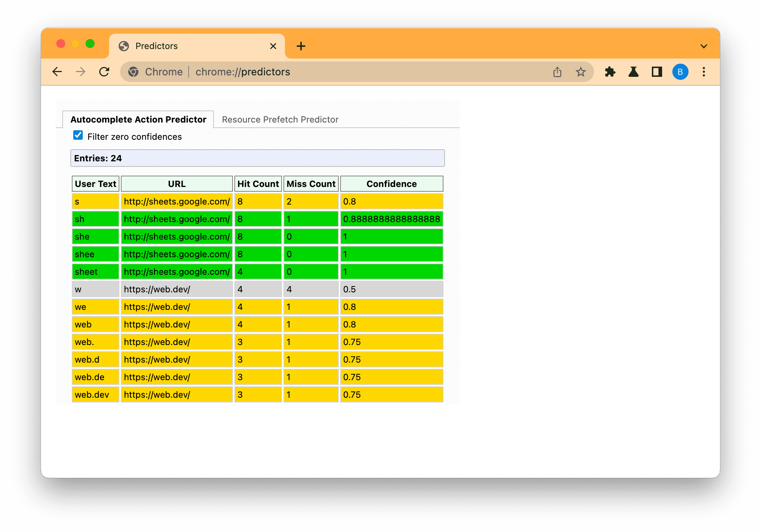Switch to the Resource Prefetch Predictor tab
Image resolution: width=761 pixels, height=532 pixels.
280,120
